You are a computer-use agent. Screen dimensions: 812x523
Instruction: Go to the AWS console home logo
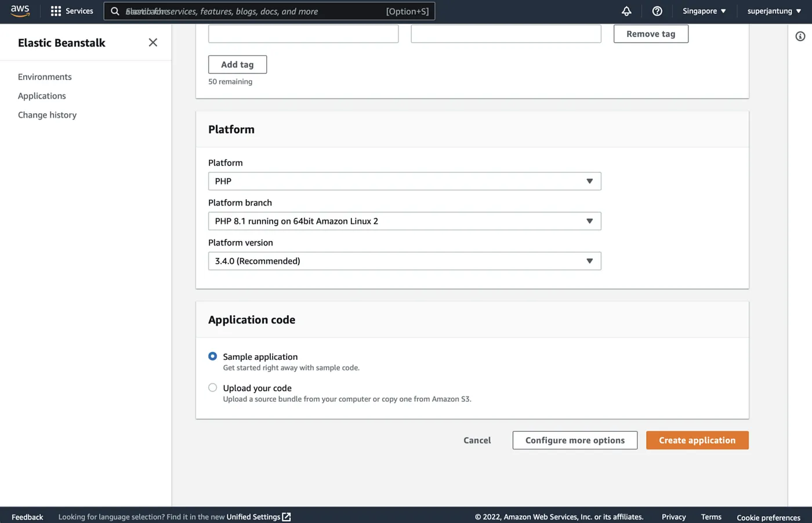20,11
